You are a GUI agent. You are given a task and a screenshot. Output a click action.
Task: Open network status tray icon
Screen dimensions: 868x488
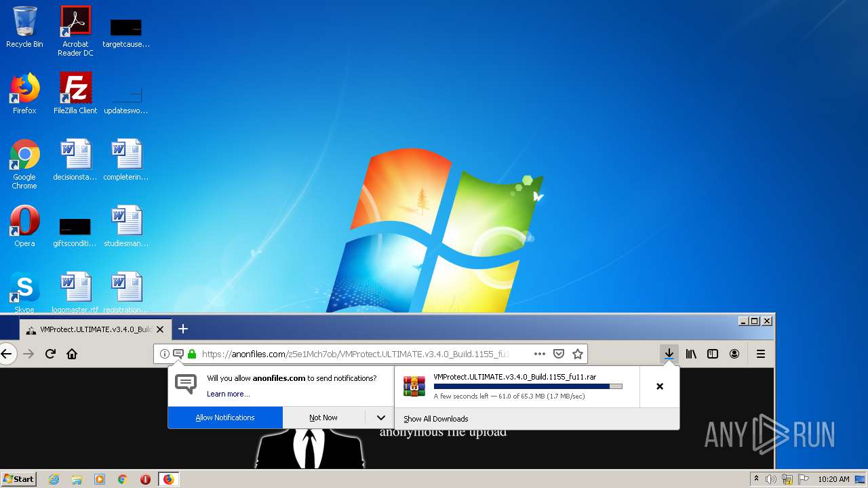coord(787,479)
